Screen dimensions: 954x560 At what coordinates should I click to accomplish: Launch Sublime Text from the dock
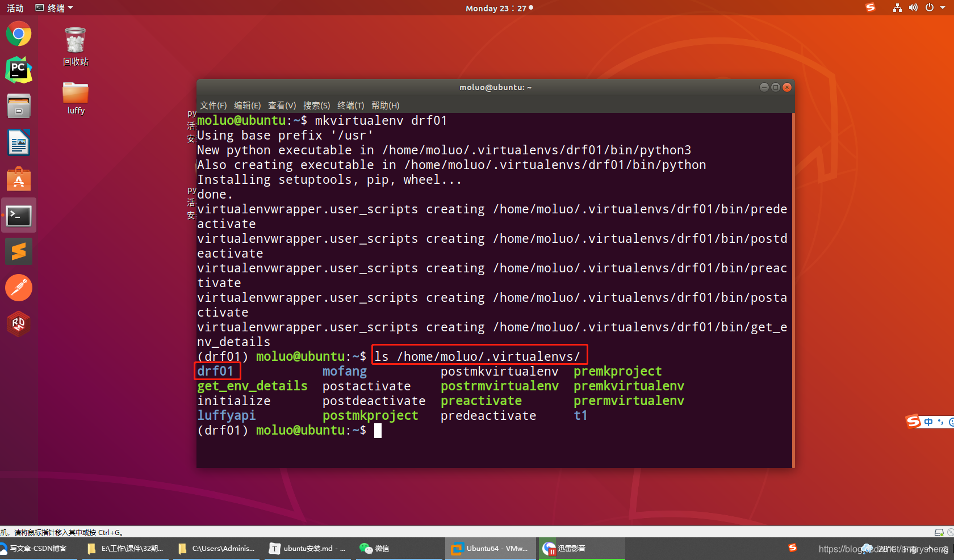click(19, 251)
